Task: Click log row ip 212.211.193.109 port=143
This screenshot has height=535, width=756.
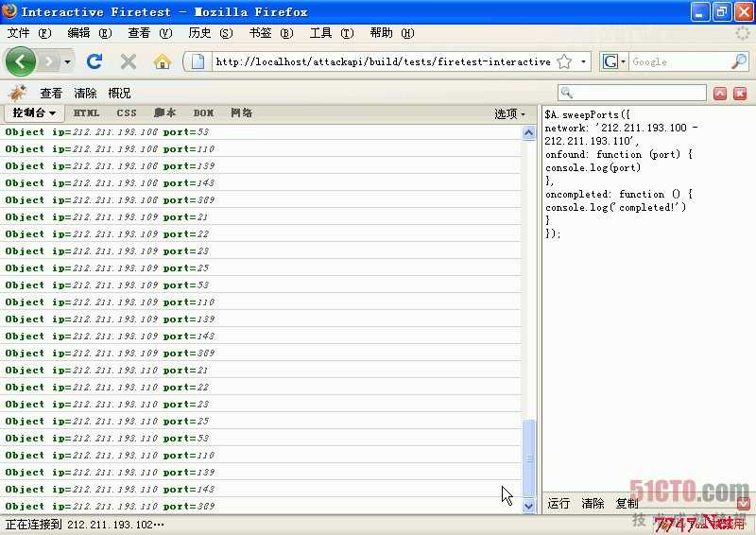Action: click(x=261, y=336)
